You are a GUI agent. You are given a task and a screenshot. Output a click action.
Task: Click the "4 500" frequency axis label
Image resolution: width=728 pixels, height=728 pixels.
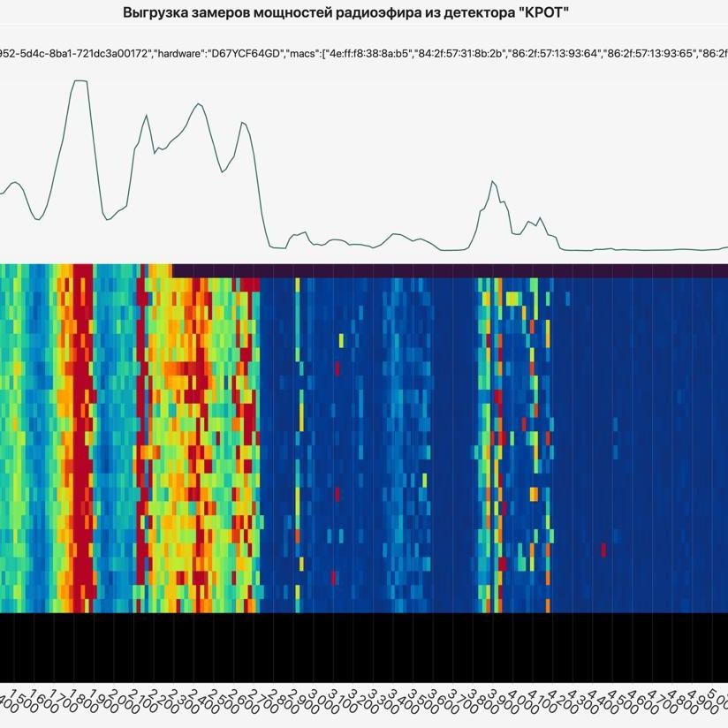click(623, 701)
